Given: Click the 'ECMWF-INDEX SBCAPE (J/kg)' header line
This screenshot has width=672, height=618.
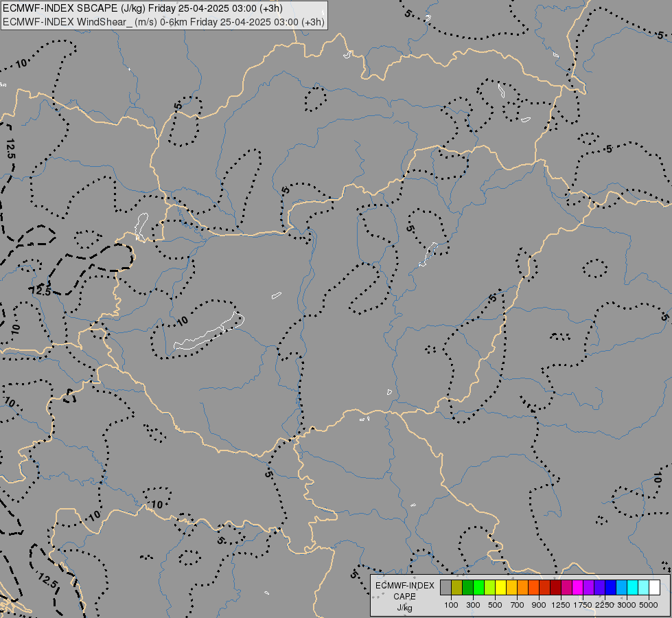Looking at the screenshot, I should coord(143,8).
